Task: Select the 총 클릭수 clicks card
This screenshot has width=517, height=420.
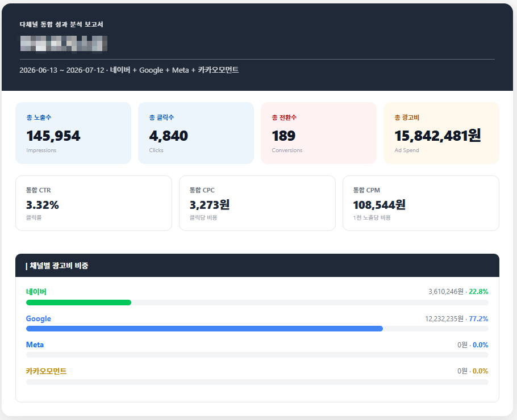Action: coord(196,133)
